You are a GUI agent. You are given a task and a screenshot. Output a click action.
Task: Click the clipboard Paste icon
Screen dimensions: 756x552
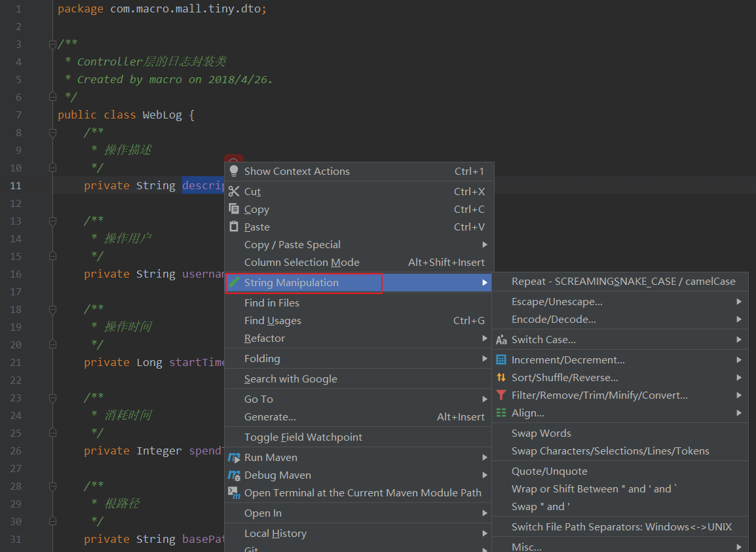[234, 227]
